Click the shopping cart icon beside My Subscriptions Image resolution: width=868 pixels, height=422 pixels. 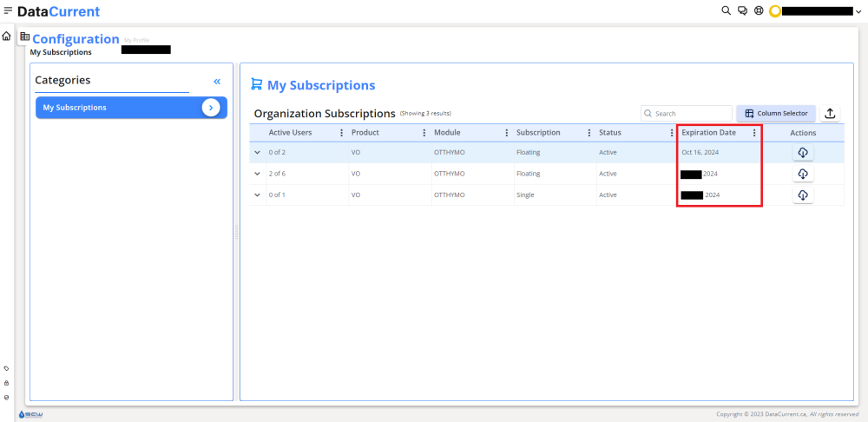(256, 84)
